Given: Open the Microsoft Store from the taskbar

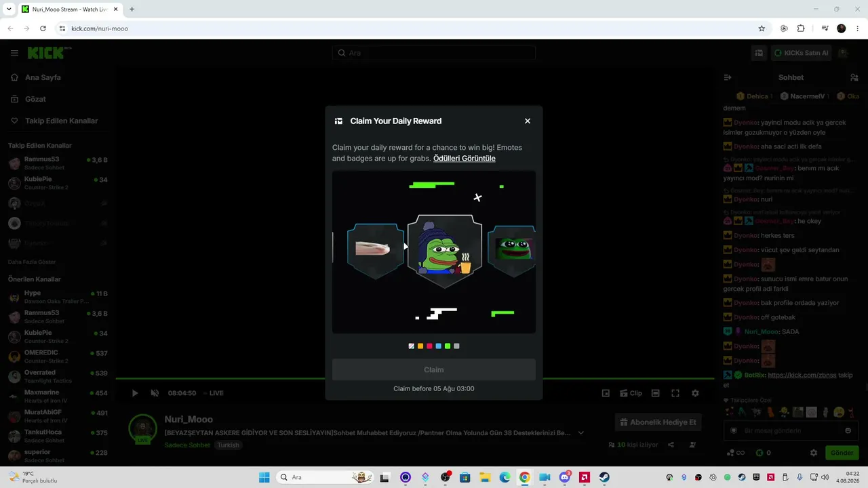Looking at the screenshot, I should click(x=465, y=477).
